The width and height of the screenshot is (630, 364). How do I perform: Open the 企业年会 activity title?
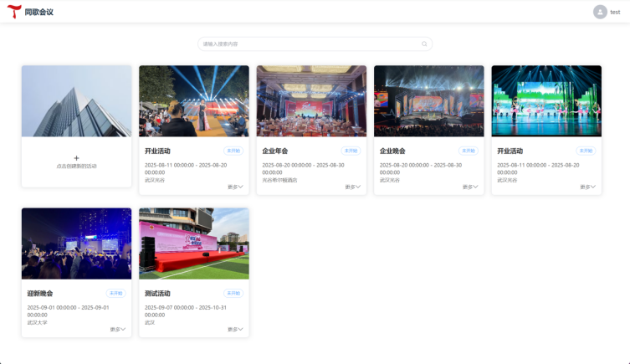click(x=275, y=151)
